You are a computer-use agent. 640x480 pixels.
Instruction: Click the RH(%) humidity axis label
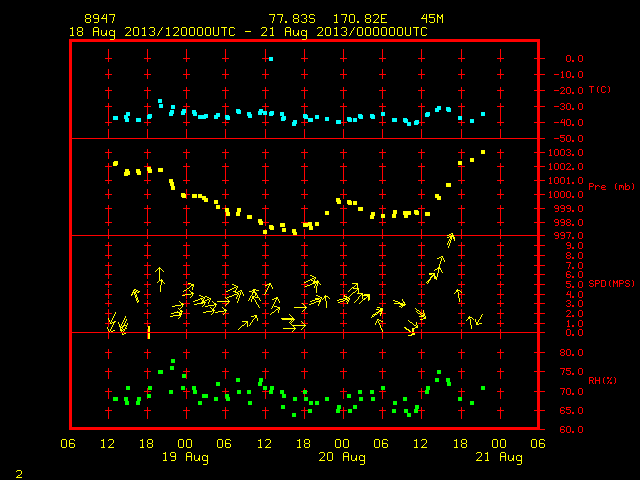tap(602, 380)
